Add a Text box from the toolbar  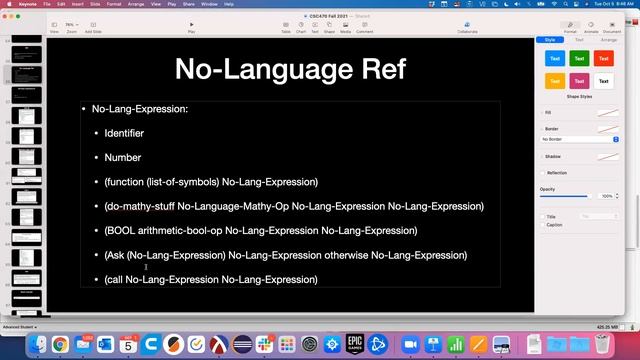point(315,27)
